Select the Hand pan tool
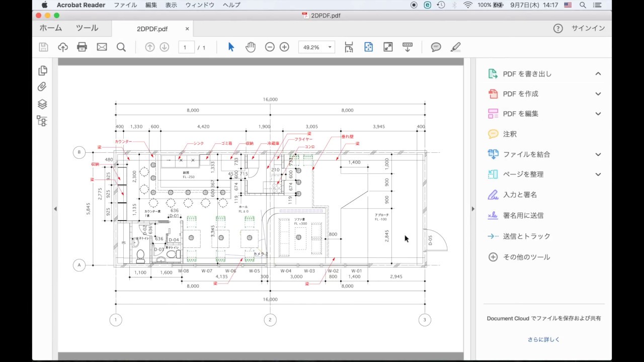Image resolution: width=644 pixels, height=362 pixels. [251, 47]
